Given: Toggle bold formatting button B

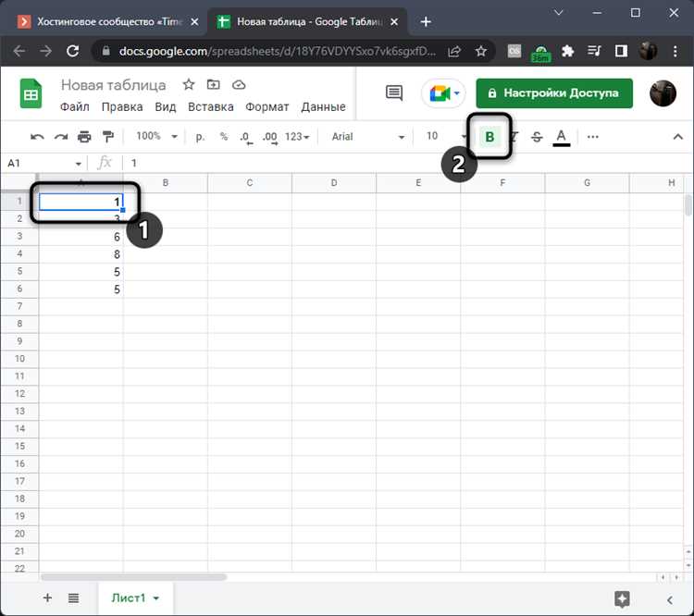Looking at the screenshot, I should click(x=490, y=137).
